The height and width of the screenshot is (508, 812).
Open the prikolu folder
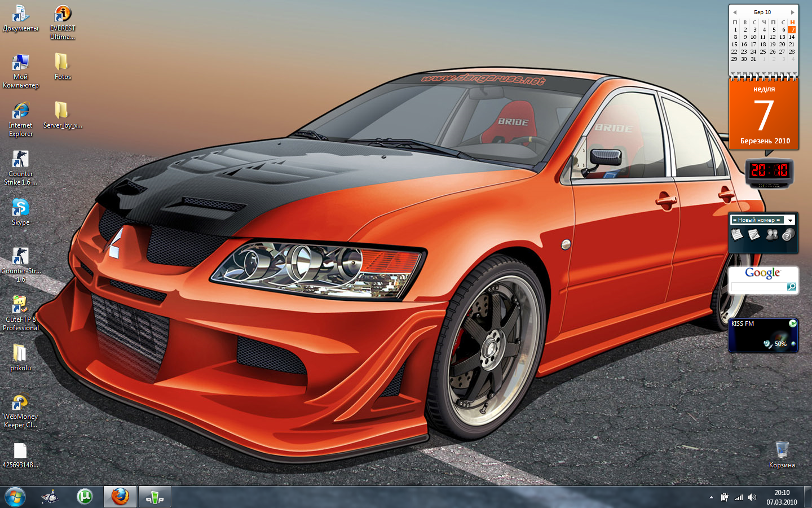coord(20,358)
